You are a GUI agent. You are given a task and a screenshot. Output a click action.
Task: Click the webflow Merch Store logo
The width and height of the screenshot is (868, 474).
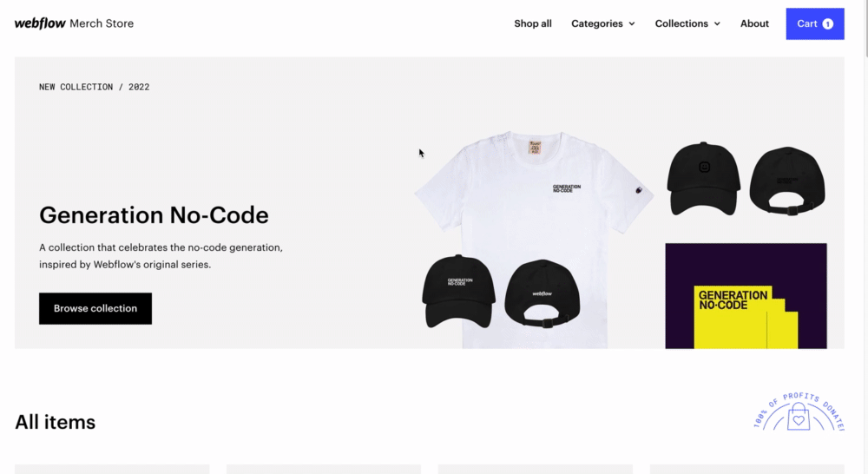pyautogui.click(x=74, y=23)
